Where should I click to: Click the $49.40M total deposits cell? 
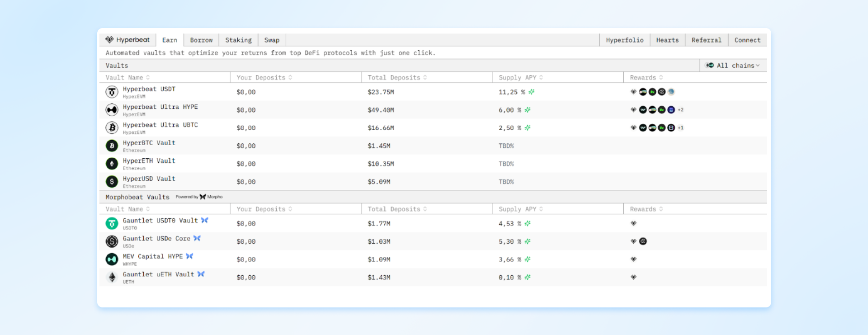tap(381, 110)
